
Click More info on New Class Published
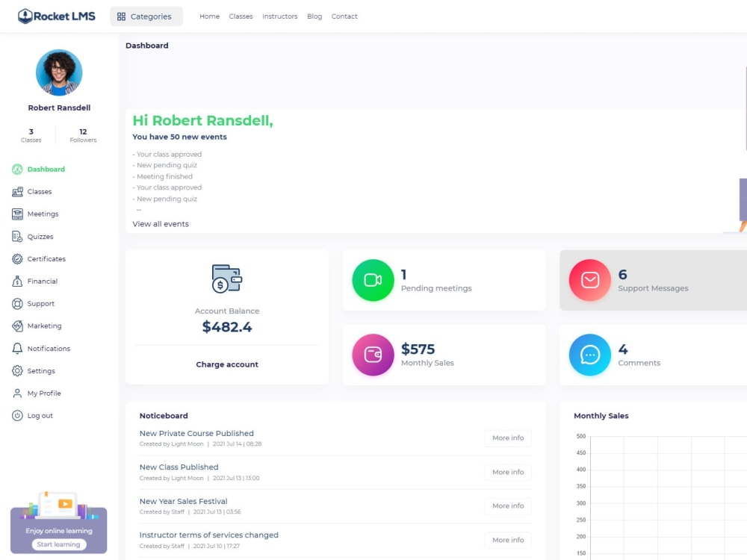point(507,472)
